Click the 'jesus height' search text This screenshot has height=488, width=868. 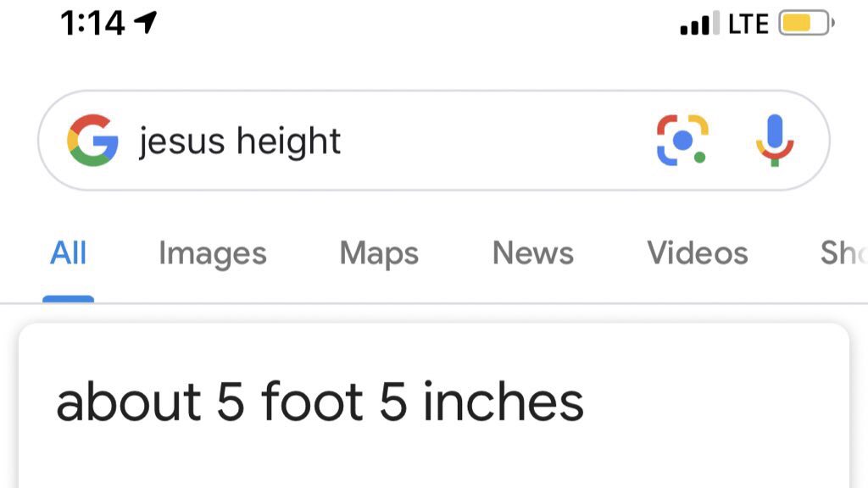click(x=241, y=141)
